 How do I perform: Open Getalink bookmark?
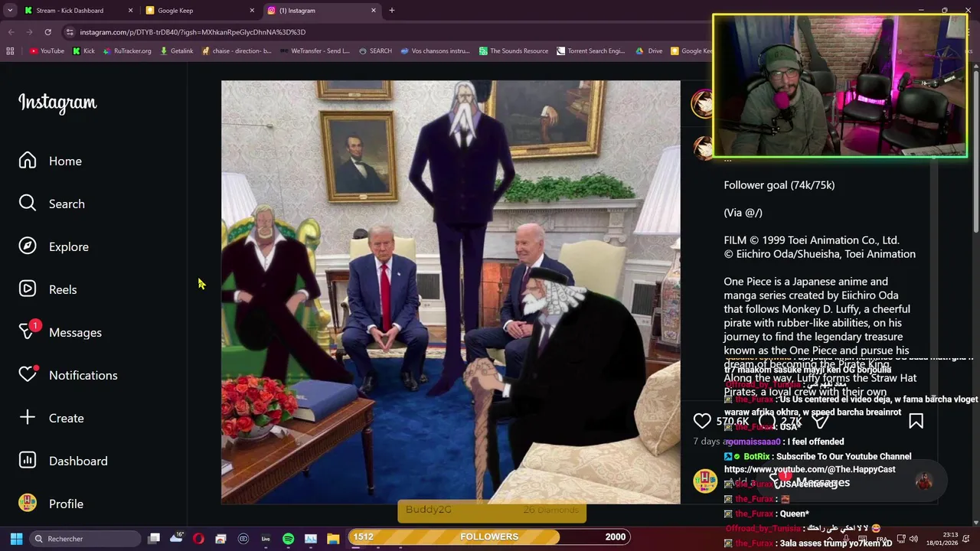click(x=176, y=51)
